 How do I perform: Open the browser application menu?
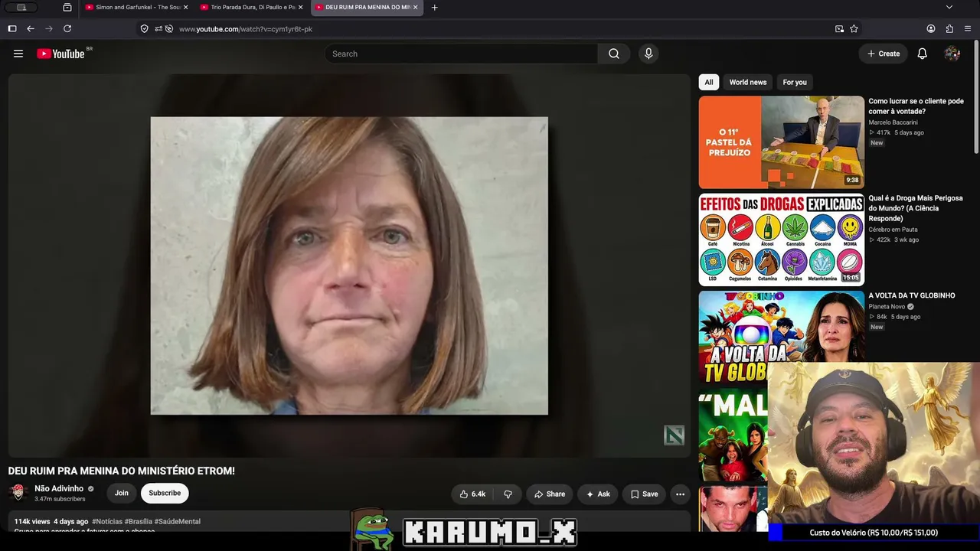point(968,28)
